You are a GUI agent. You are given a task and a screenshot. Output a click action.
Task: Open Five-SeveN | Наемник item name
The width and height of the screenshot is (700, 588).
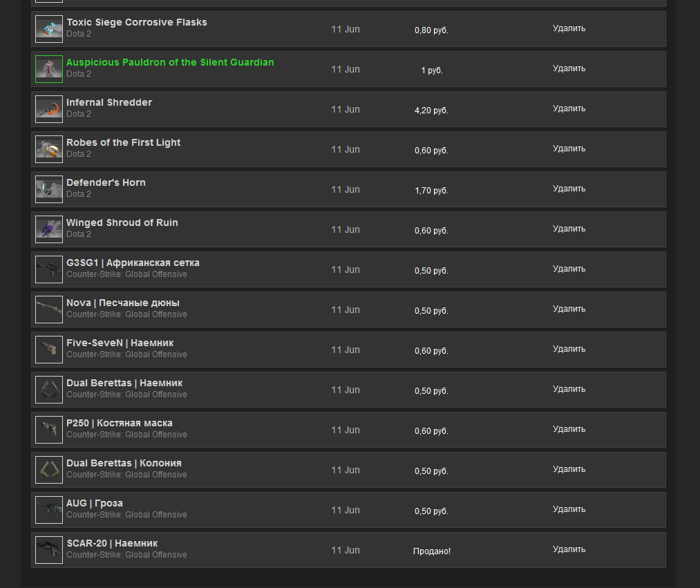[x=120, y=343]
